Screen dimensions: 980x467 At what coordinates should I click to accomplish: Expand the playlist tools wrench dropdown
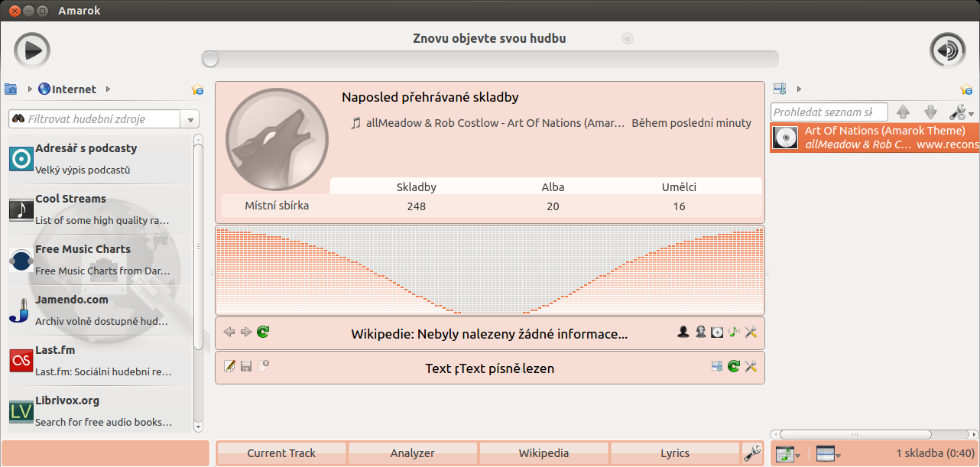tap(961, 112)
